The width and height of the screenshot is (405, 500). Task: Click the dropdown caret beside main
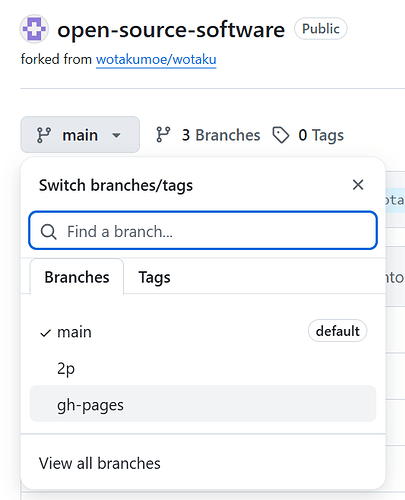coord(116,135)
